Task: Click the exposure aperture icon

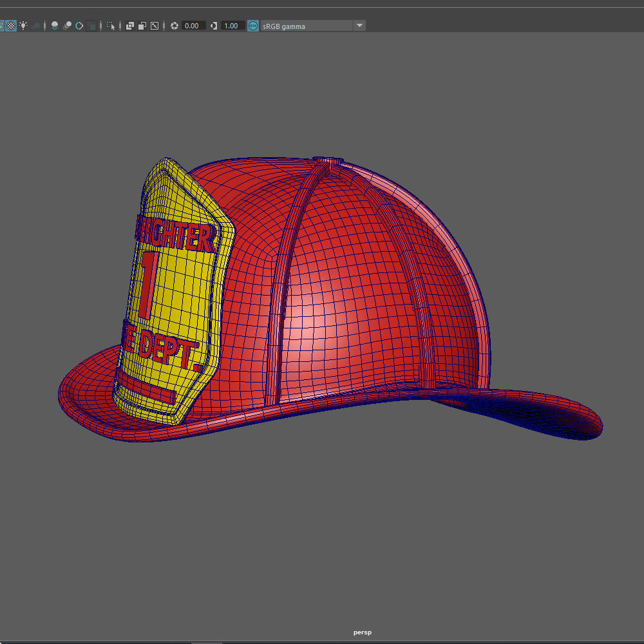Action: 174,26
